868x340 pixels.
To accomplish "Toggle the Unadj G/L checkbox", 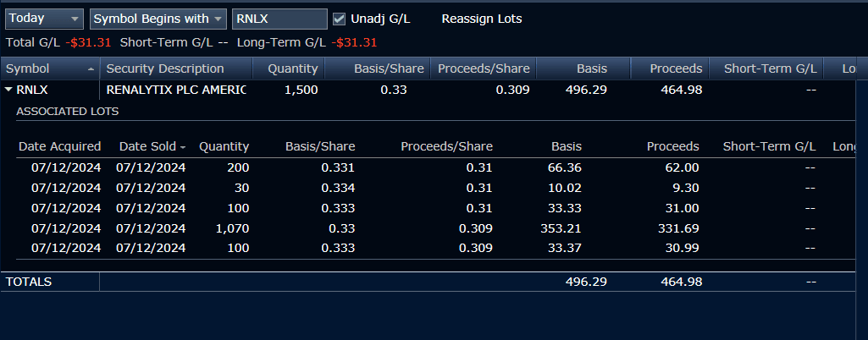I will pos(340,19).
